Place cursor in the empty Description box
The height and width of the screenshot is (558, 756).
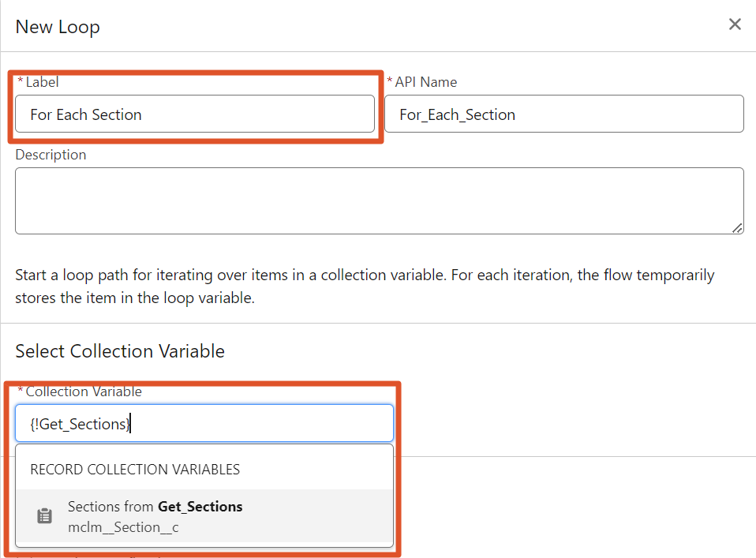(379, 200)
